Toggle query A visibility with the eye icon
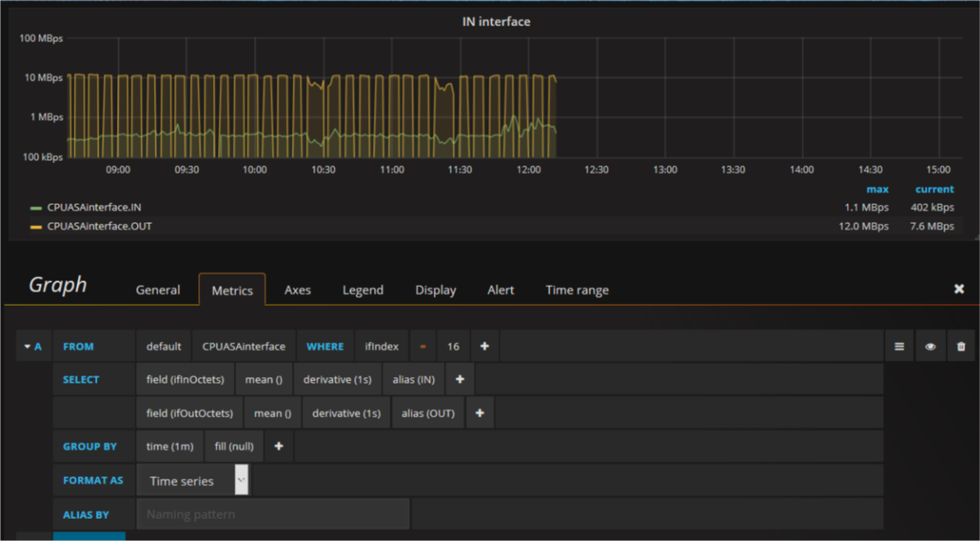The image size is (980, 541). coord(930,346)
